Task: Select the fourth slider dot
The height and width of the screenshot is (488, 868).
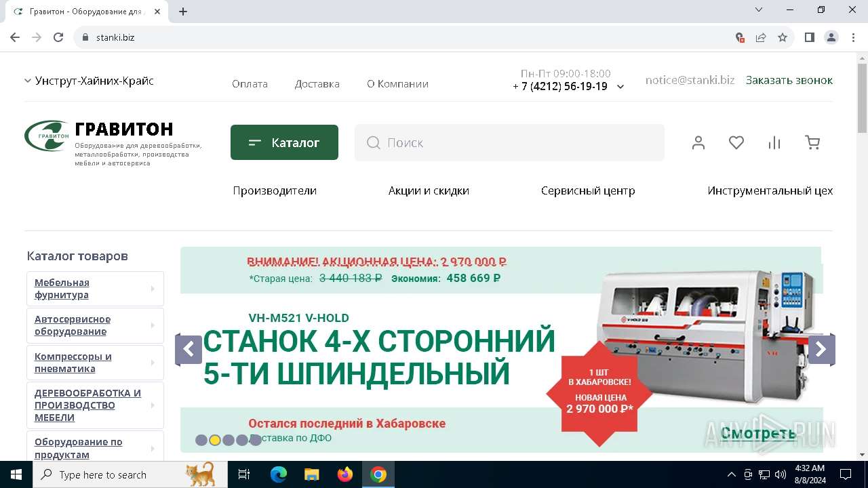Action: click(241, 440)
